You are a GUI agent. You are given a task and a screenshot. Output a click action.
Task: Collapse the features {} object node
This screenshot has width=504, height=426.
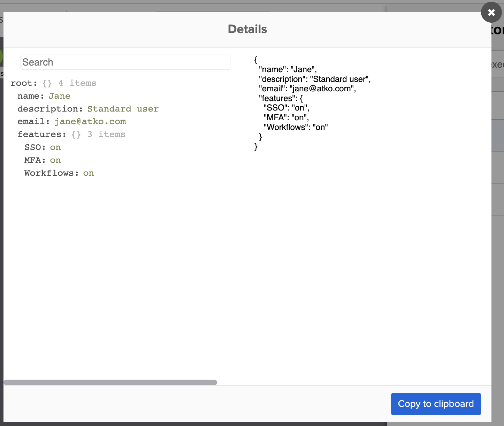41,134
